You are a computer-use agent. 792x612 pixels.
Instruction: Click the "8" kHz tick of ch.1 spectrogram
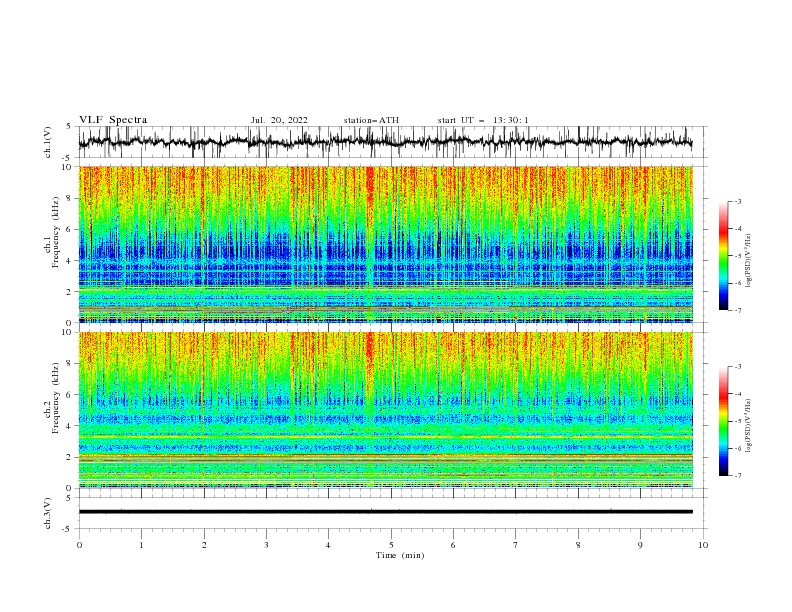tap(70, 198)
